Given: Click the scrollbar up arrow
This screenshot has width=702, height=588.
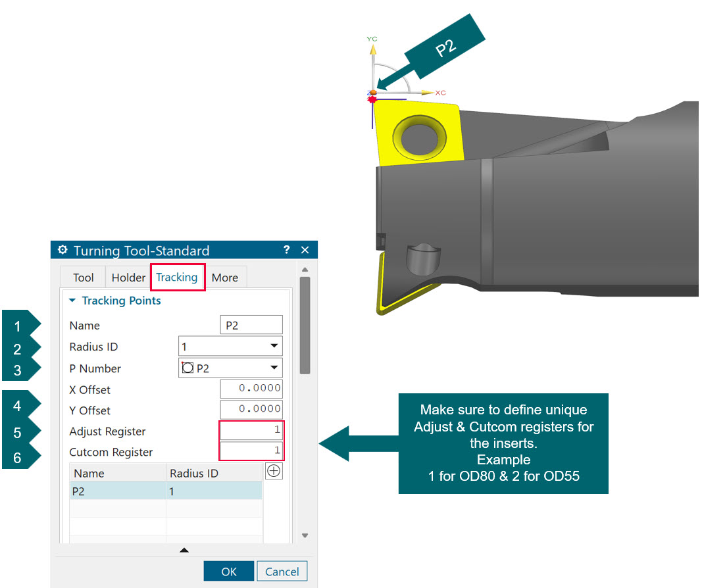Looking at the screenshot, I should point(305,269).
